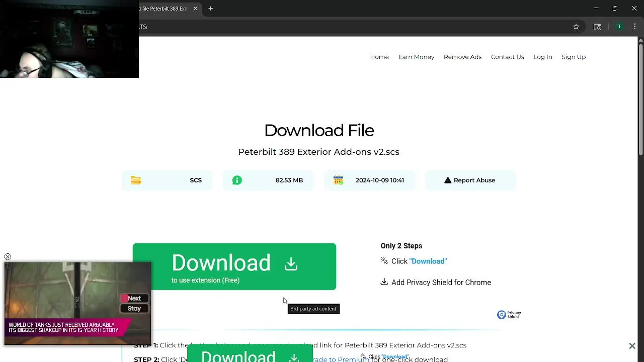
Task: Click the Privacy Shield logo
Action: [x=509, y=315]
